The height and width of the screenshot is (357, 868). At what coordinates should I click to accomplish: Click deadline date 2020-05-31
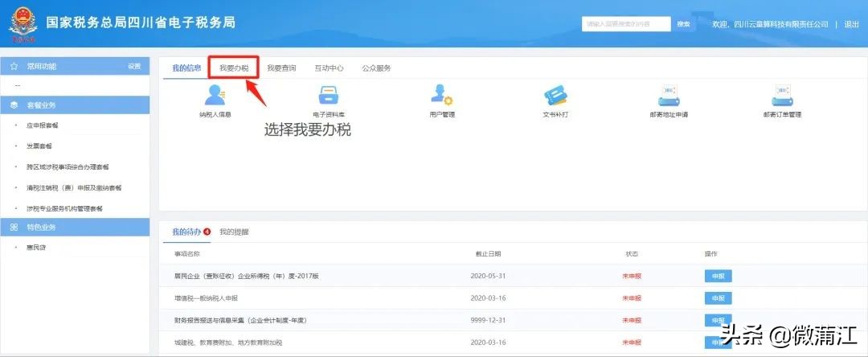[489, 276]
